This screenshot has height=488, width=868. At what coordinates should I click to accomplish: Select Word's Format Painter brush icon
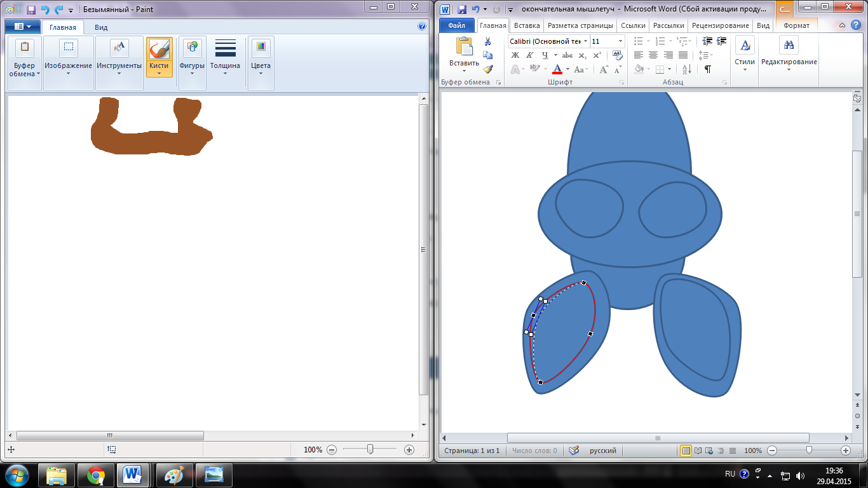pyautogui.click(x=487, y=69)
